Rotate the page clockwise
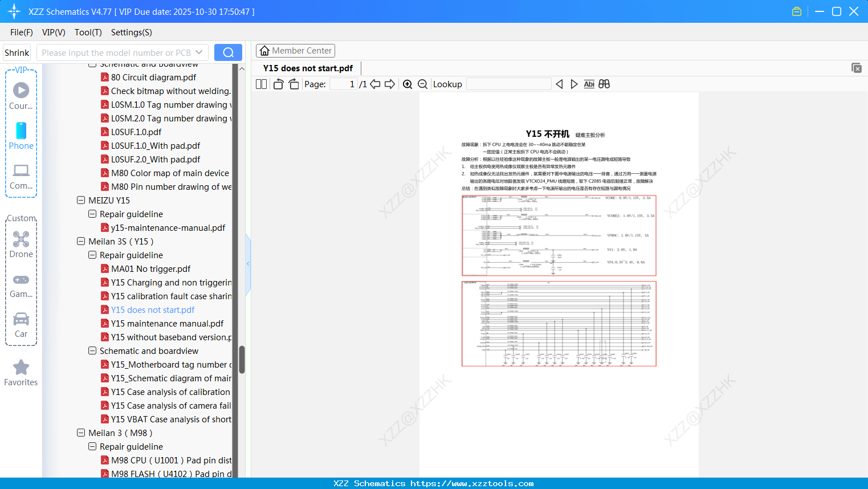Image resolution: width=868 pixels, height=489 pixels. coord(294,84)
